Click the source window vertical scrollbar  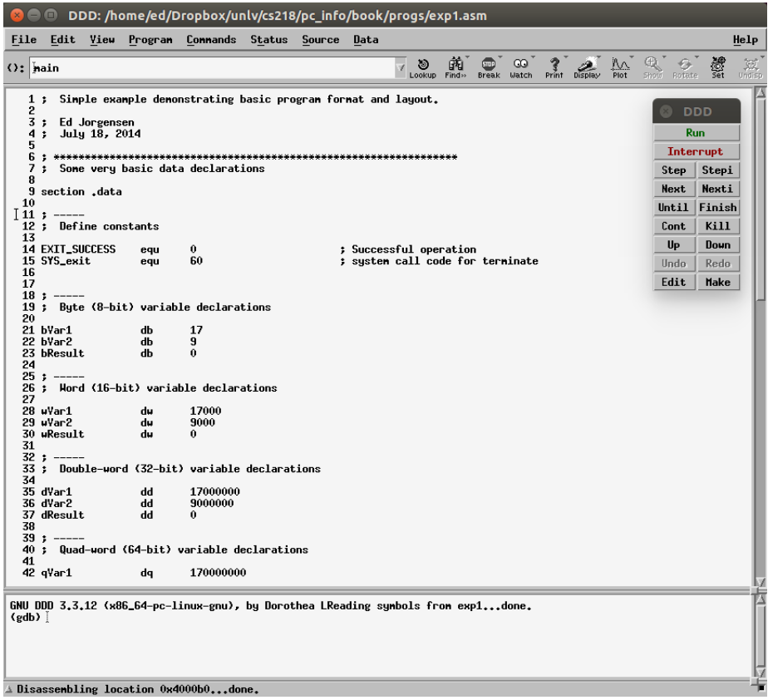click(x=759, y=333)
